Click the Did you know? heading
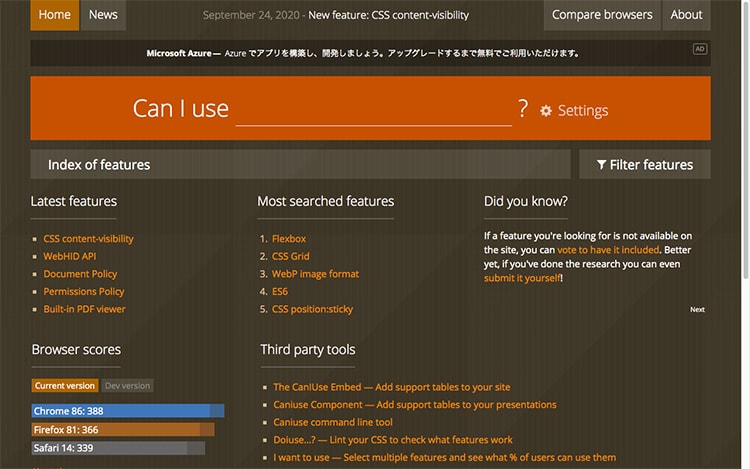750x469 pixels. [x=526, y=201]
